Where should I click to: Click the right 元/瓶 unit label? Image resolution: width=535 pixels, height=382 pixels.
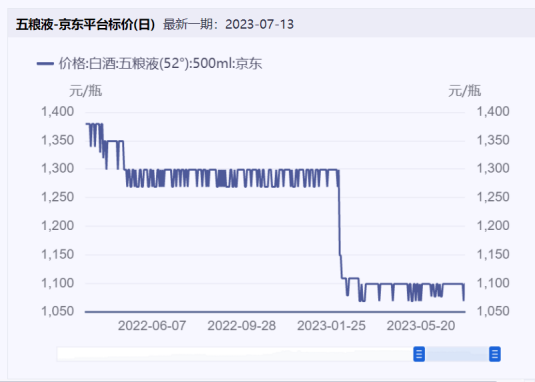(x=464, y=91)
